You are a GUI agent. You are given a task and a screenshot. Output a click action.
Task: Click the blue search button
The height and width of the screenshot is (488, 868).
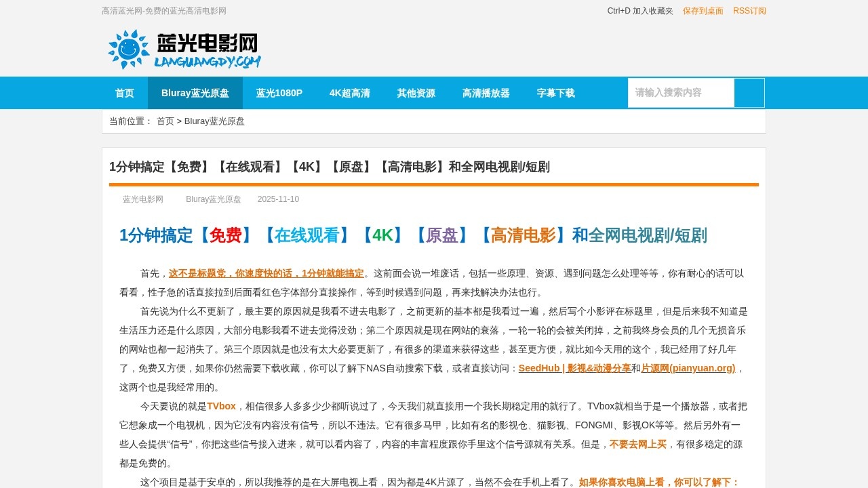pyautogui.click(x=749, y=92)
